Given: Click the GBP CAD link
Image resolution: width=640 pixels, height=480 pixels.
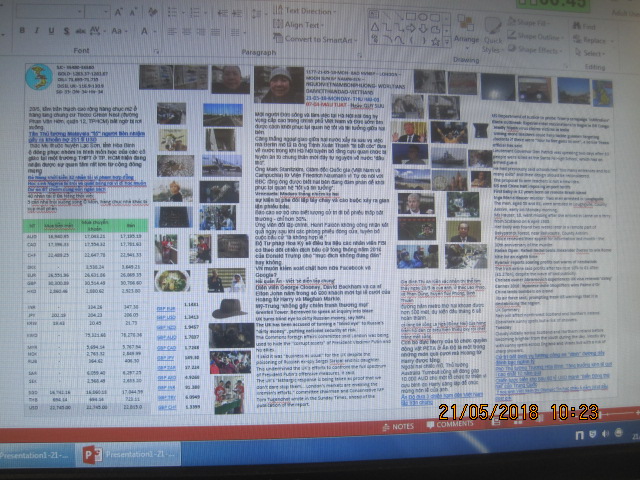Looking at the screenshot, I should [x=167, y=348].
